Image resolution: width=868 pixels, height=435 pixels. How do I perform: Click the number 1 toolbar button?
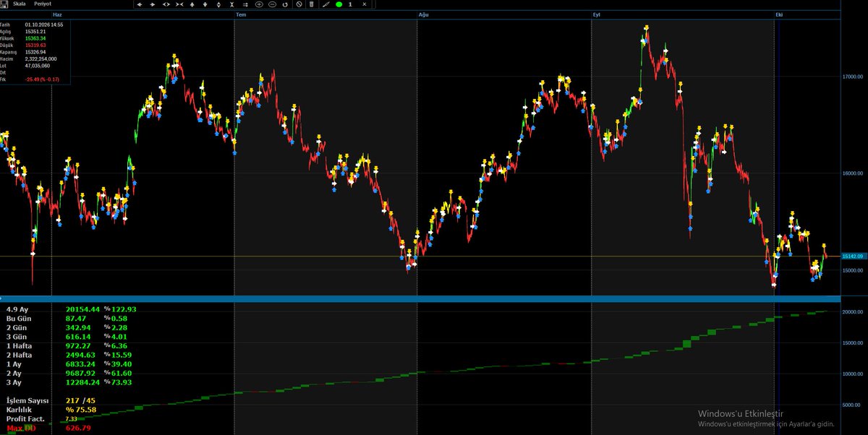350,4
